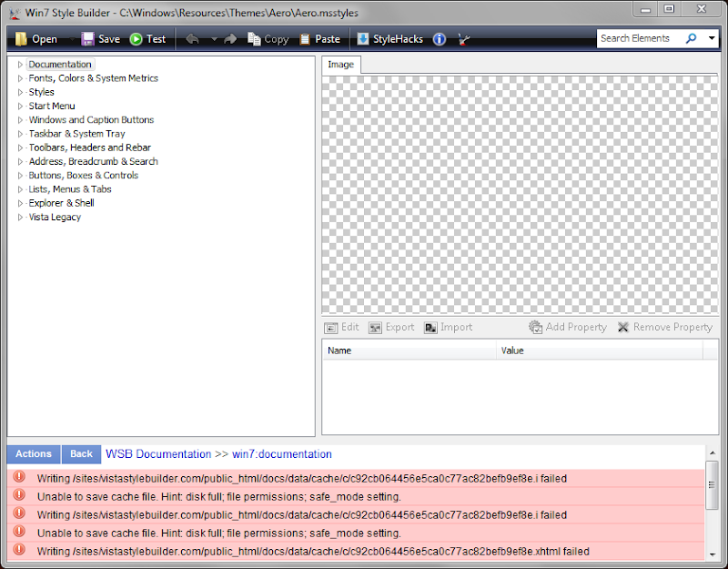Viewport: 728px width, 569px height.
Task: Click the Redo arrow icon
Action: [230, 39]
